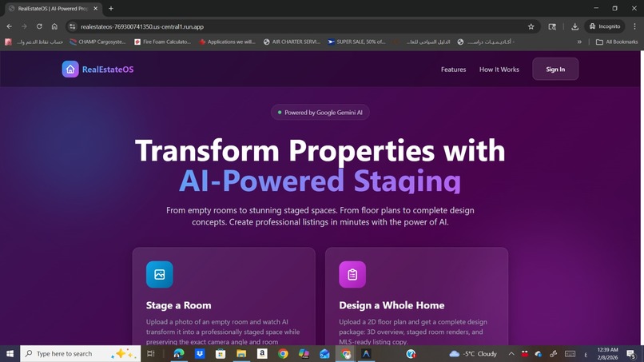The width and height of the screenshot is (644, 362).
Task: Open the help question mark taskbar icon
Action: point(411,353)
